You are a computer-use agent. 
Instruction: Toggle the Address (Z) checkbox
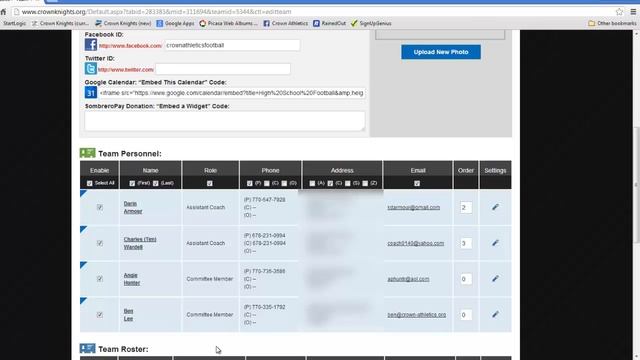tap(365, 183)
